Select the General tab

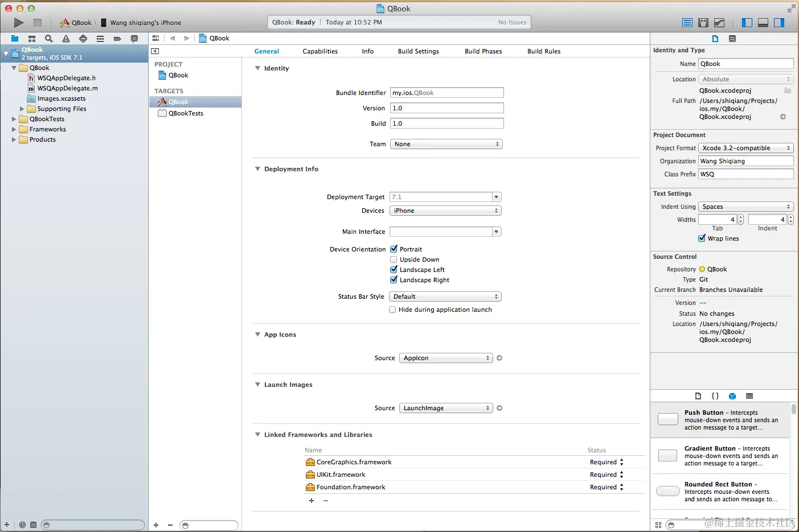267,51
